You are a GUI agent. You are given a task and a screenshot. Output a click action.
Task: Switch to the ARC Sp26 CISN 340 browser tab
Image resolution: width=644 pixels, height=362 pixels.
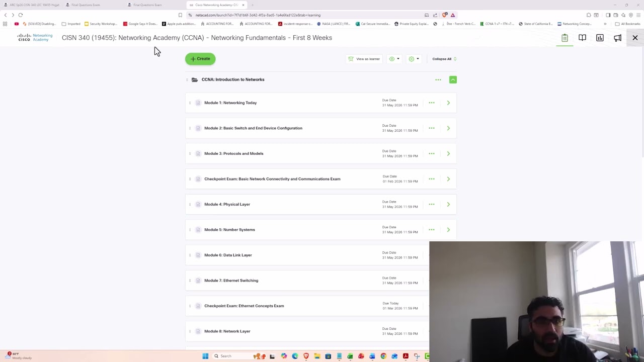31,5
